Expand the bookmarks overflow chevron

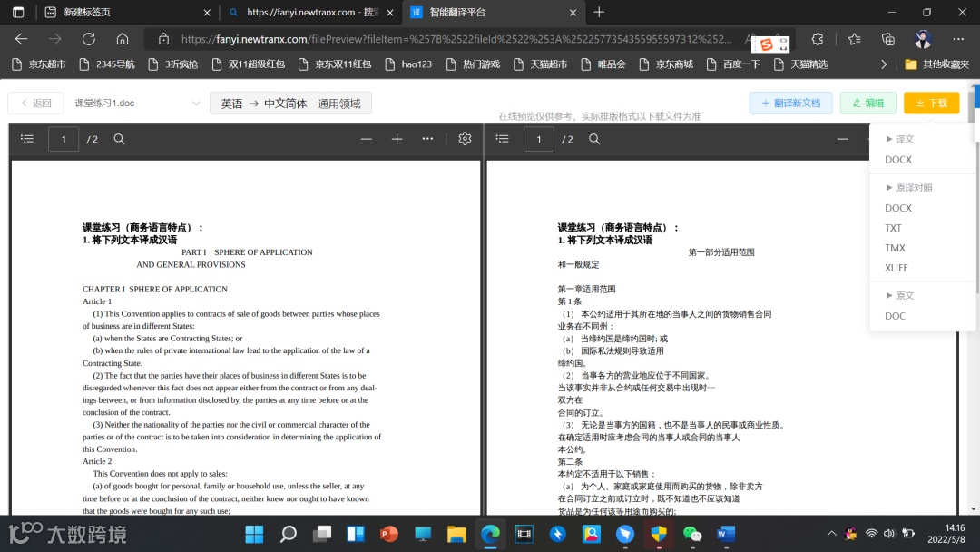pyautogui.click(x=883, y=64)
